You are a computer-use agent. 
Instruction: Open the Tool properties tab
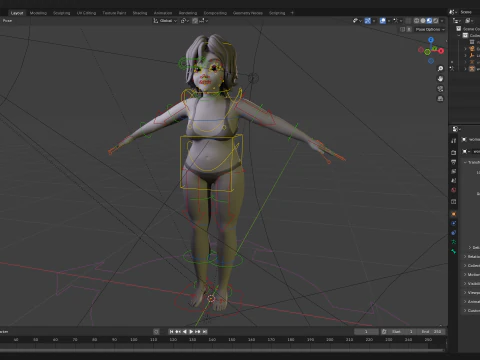click(x=453, y=141)
